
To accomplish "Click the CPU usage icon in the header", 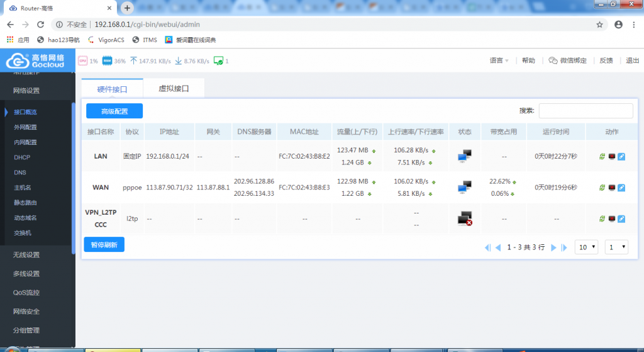I will pos(82,60).
